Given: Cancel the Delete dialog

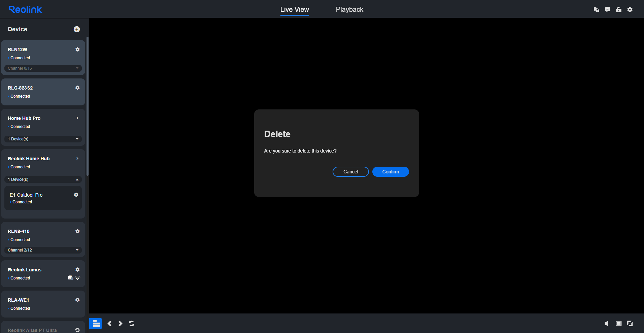Looking at the screenshot, I should (x=350, y=172).
